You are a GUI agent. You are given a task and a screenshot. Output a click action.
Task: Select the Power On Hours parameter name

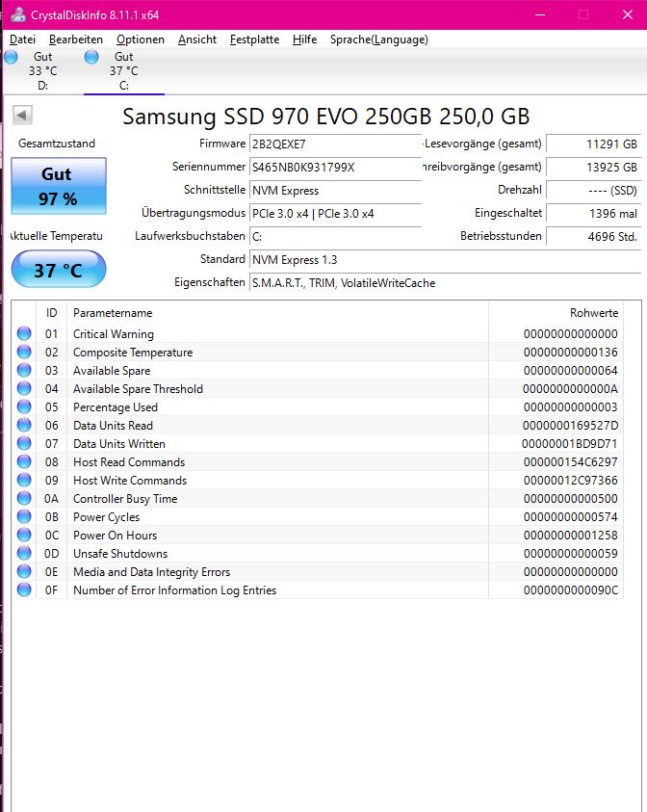[x=115, y=535]
